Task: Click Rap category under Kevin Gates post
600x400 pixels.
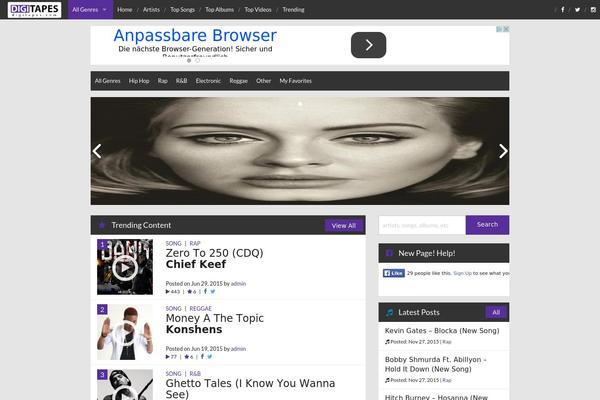Action: (447, 342)
